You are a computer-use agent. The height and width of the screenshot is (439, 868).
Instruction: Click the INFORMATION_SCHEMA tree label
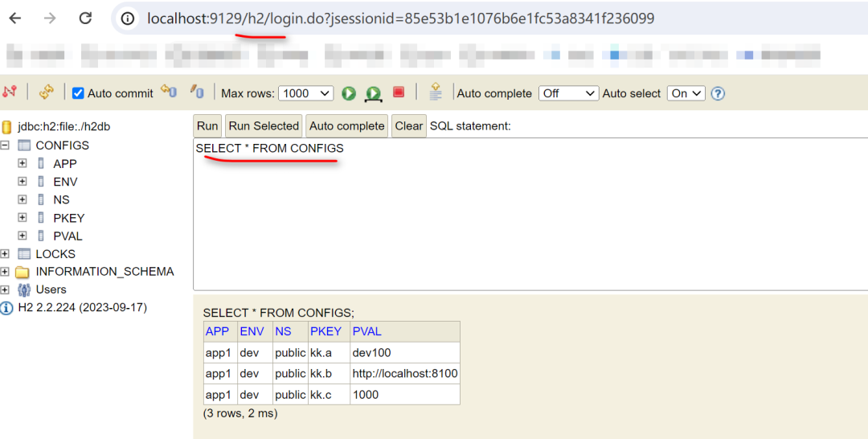(x=104, y=272)
